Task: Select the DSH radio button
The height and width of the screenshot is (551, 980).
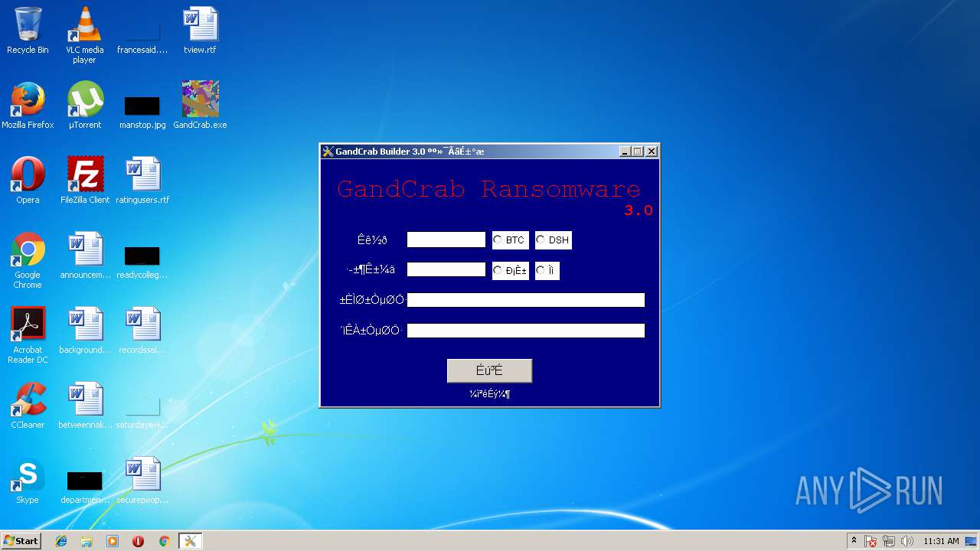Action: [x=541, y=240]
